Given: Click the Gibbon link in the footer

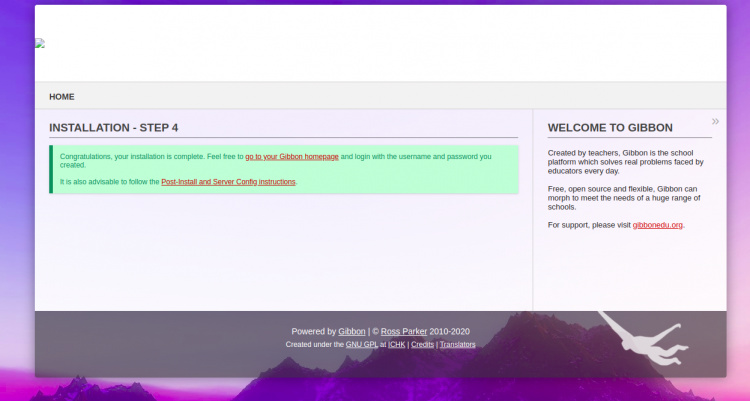Looking at the screenshot, I should pyautogui.click(x=352, y=331).
